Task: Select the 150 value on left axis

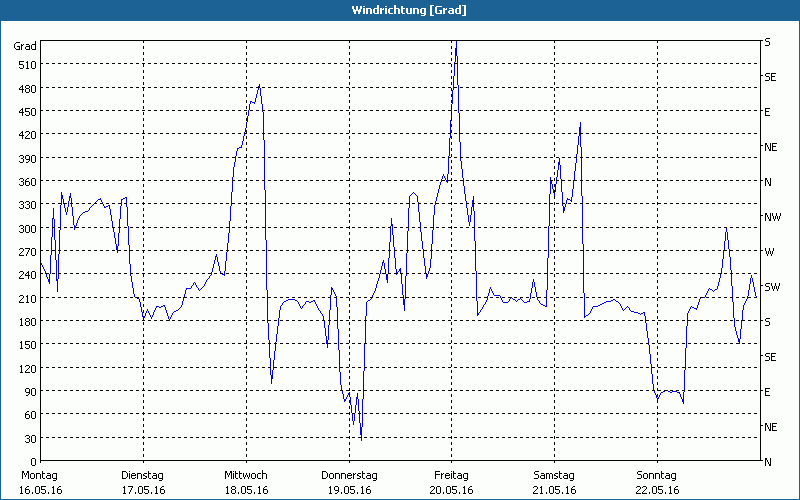Action: click(28, 345)
